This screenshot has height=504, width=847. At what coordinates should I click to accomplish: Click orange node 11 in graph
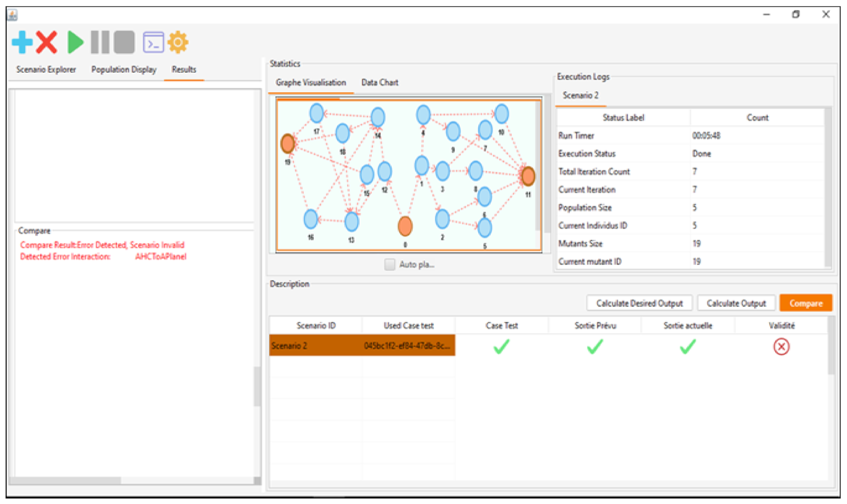pyautogui.click(x=528, y=177)
